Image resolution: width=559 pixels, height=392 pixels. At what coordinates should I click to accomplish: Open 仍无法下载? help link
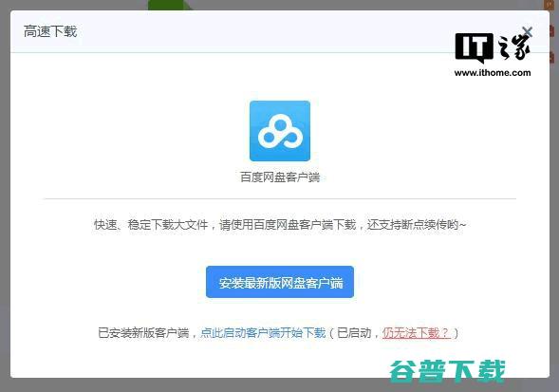pyautogui.click(x=416, y=333)
